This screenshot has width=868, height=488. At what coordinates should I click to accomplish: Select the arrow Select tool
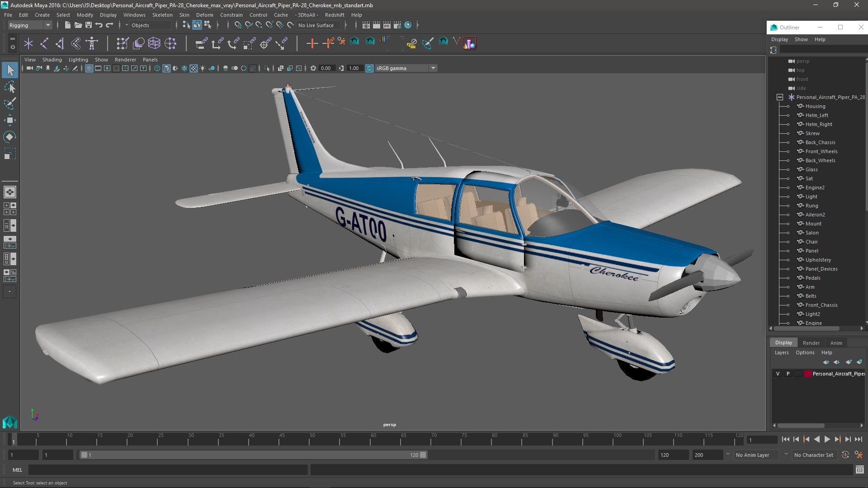click(x=10, y=70)
